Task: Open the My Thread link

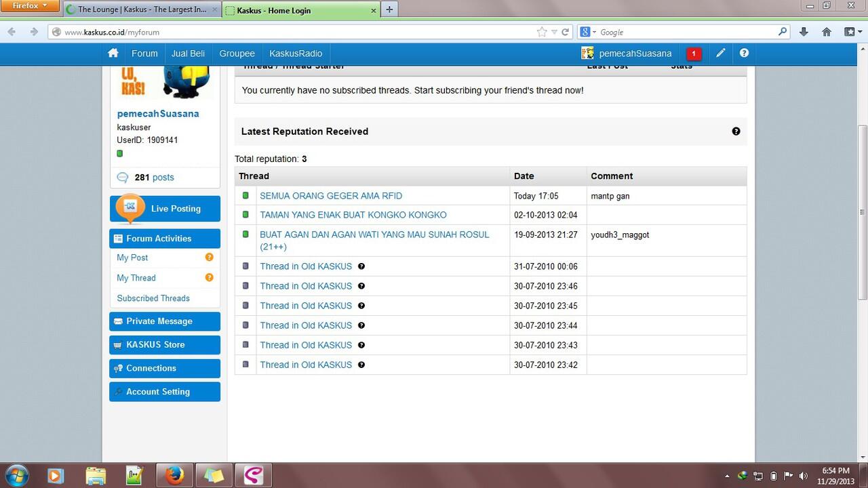Action: pyautogui.click(x=136, y=278)
